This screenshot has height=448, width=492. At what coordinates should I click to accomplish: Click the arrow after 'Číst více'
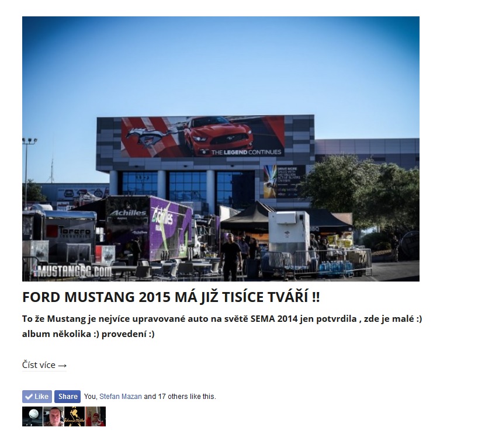pyautogui.click(x=62, y=366)
